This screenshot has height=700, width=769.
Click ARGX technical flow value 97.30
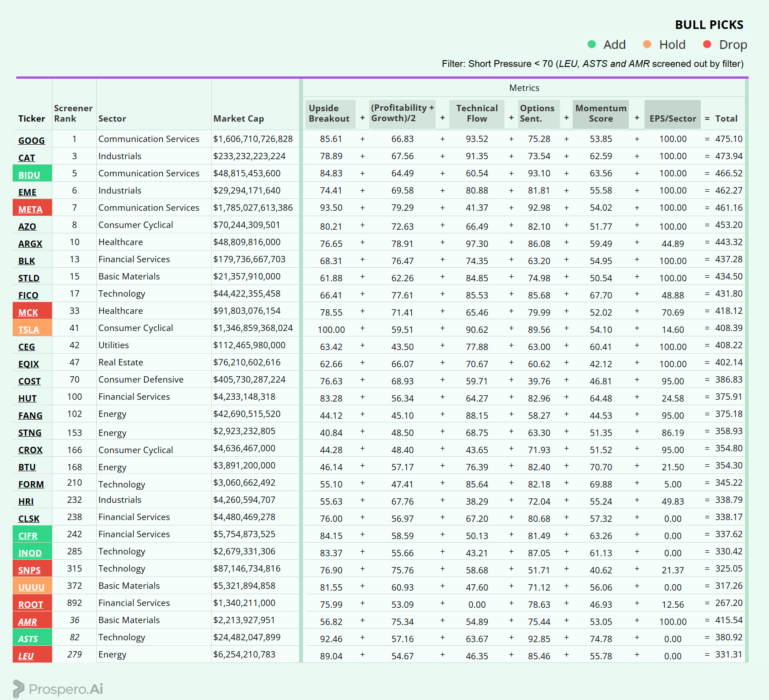(x=477, y=244)
